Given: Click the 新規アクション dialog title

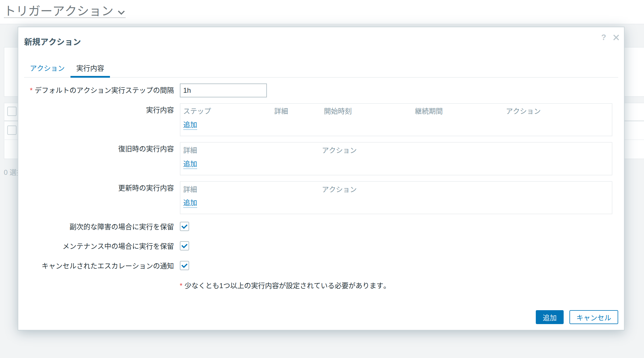Looking at the screenshot, I should [53, 42].
